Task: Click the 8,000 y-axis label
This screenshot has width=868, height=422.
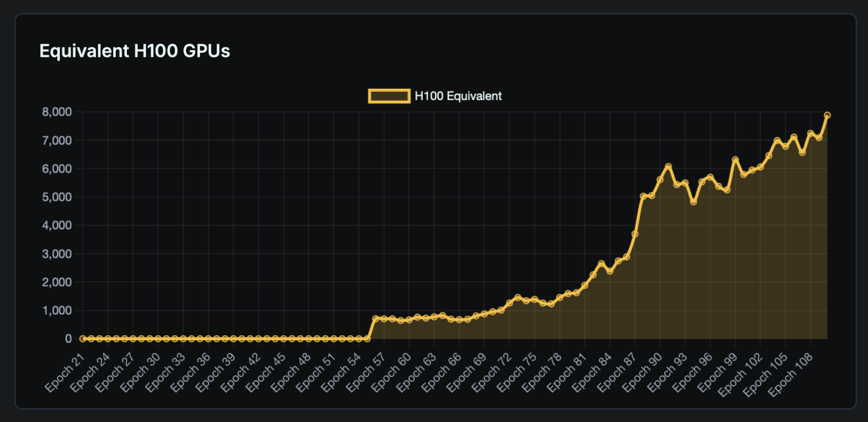Action: pyautogui.click(x=56, y=112)
